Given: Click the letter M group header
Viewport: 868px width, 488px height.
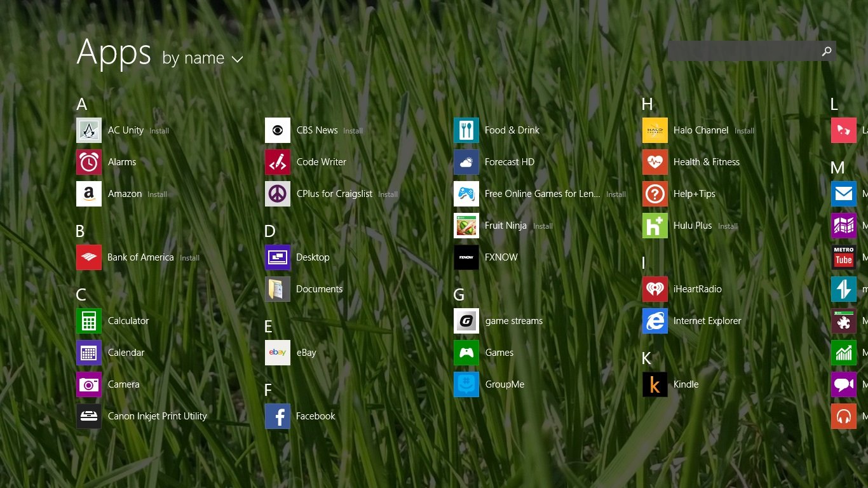Looking at the screenshot, I should (837, 168).
